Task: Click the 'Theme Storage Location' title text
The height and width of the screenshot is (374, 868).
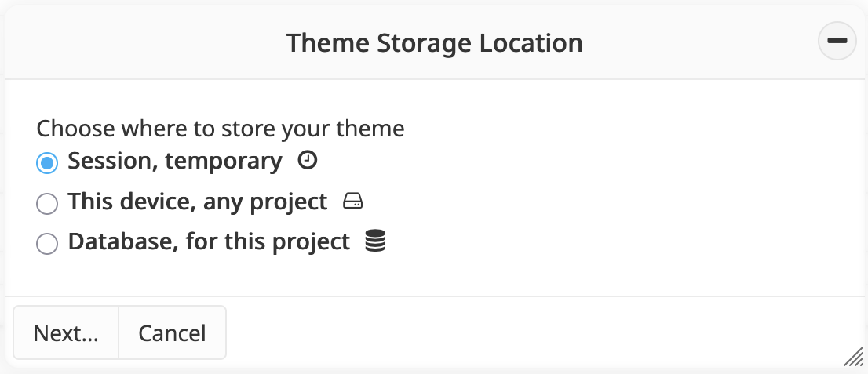Action: pyautogui.click(x=434, y=42)
